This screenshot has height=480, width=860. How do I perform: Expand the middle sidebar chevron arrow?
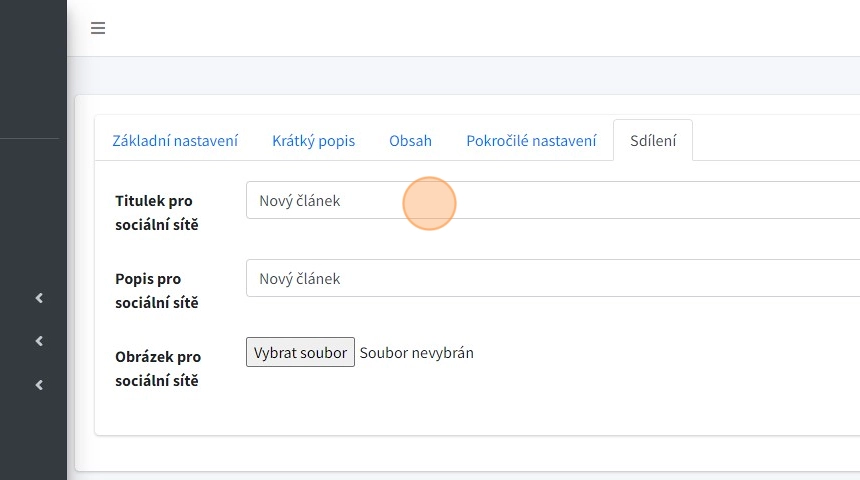click(39, 341)
